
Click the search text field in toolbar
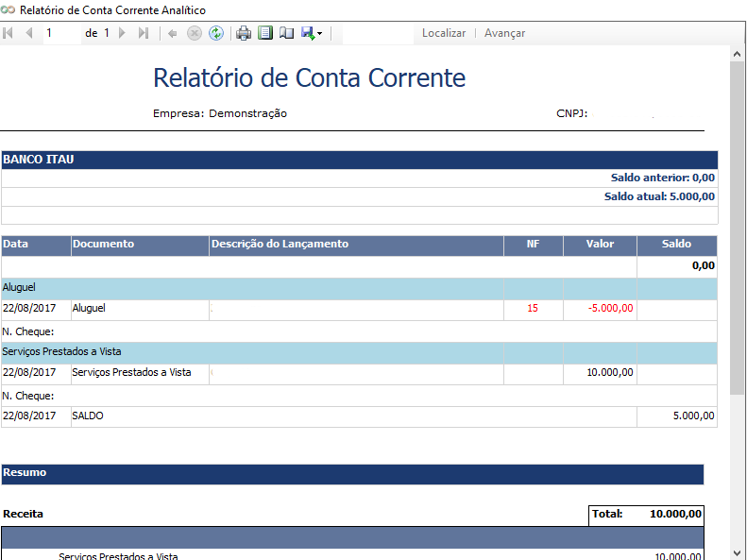379,33
